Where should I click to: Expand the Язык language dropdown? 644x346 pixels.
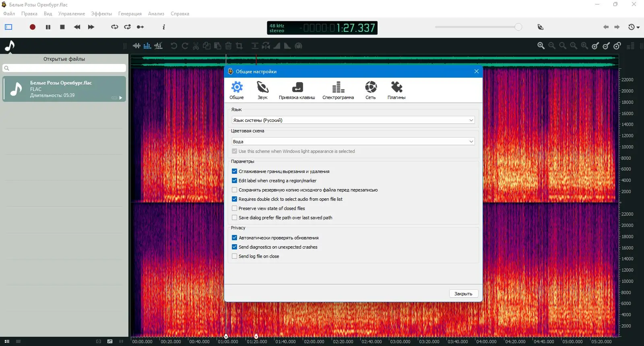pos(353,120)
